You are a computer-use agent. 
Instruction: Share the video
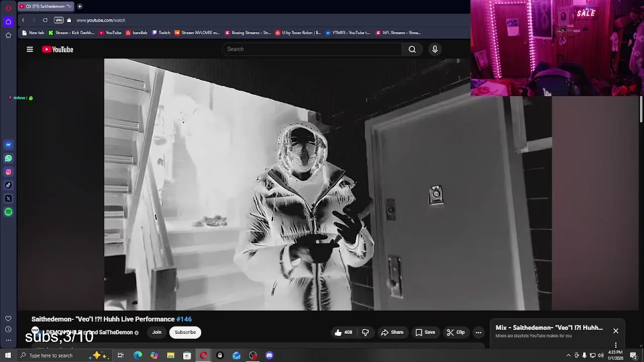pos(392,332)
